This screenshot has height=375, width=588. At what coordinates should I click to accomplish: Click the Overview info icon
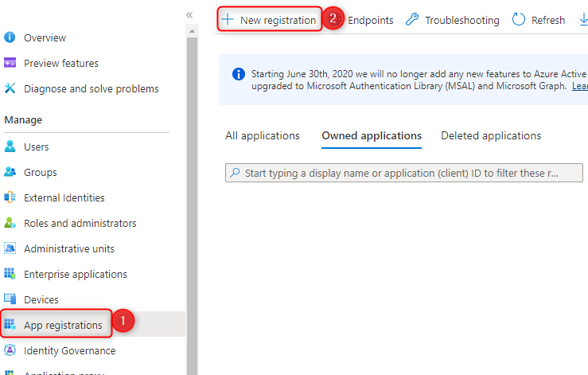(10, 37)
